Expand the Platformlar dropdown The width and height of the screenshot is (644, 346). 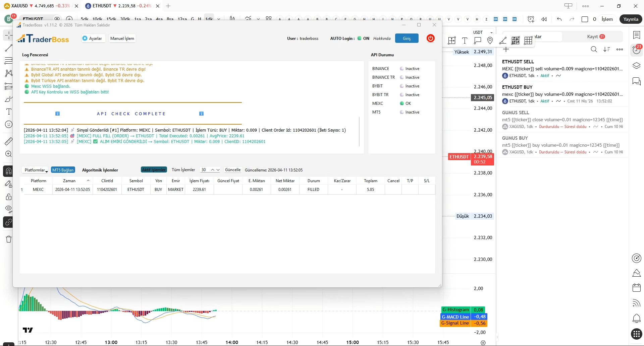tap(36, 170)
